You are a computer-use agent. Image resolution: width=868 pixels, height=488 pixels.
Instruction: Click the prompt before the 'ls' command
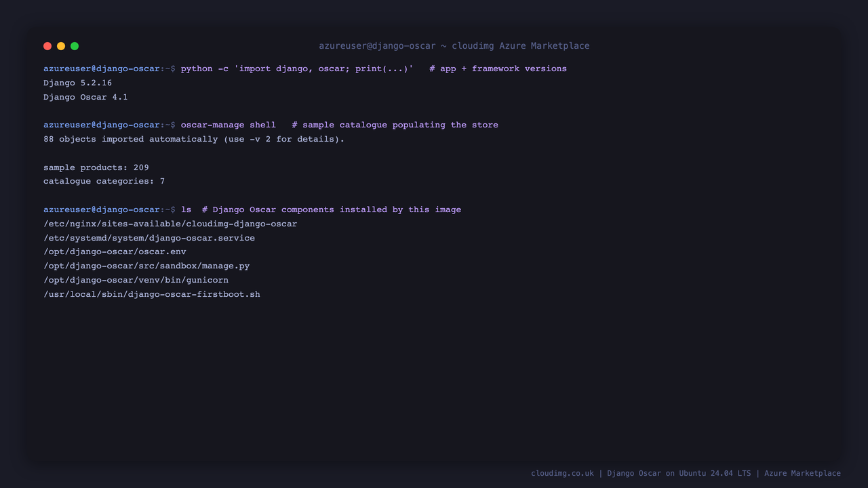[109, 209]
